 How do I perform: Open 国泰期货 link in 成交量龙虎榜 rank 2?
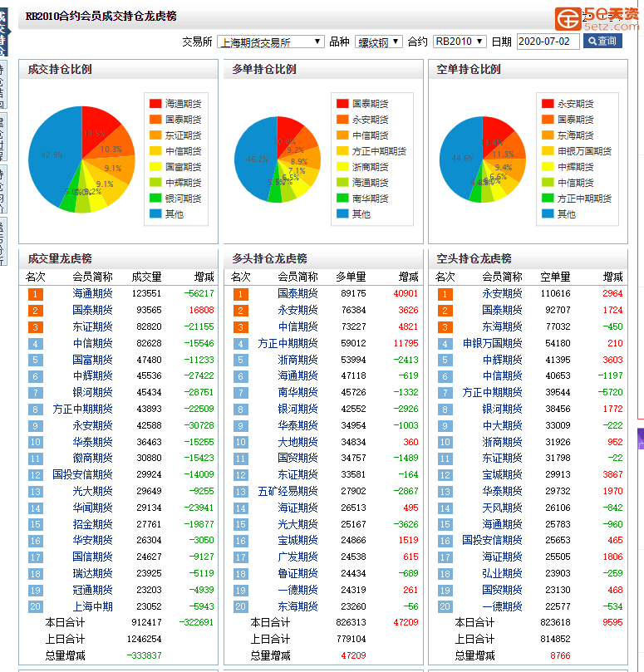[x=92, y=311]
